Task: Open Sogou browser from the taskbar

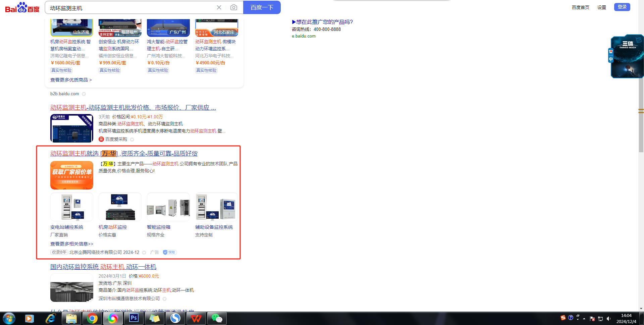Action: tap(175, 318)
